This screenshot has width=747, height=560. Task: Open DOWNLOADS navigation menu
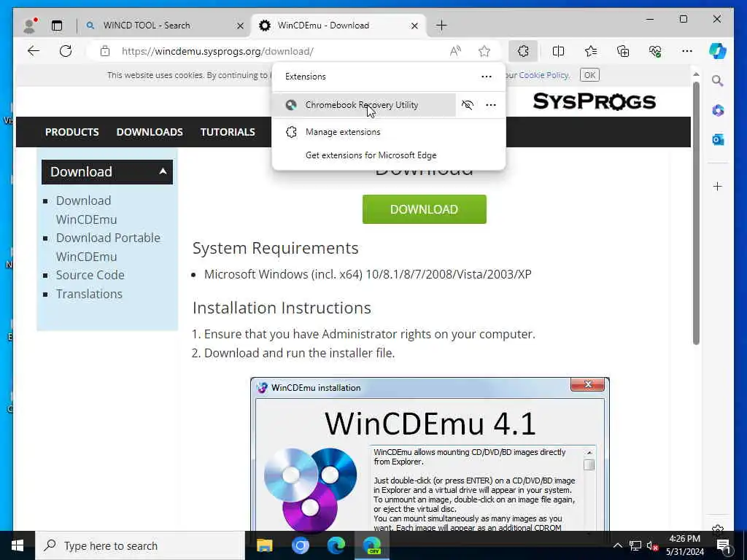pos(150,132)
